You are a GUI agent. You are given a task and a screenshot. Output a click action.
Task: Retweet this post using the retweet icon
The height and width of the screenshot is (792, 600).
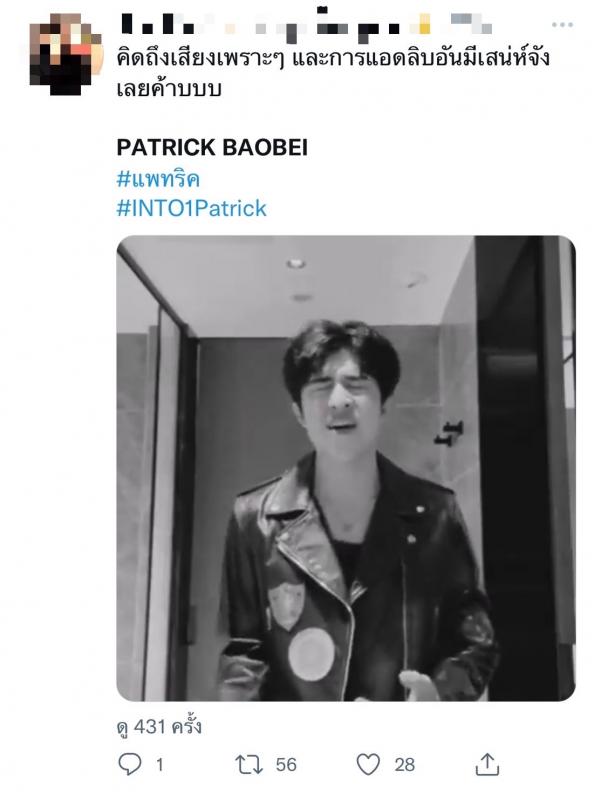click(249, 765)
